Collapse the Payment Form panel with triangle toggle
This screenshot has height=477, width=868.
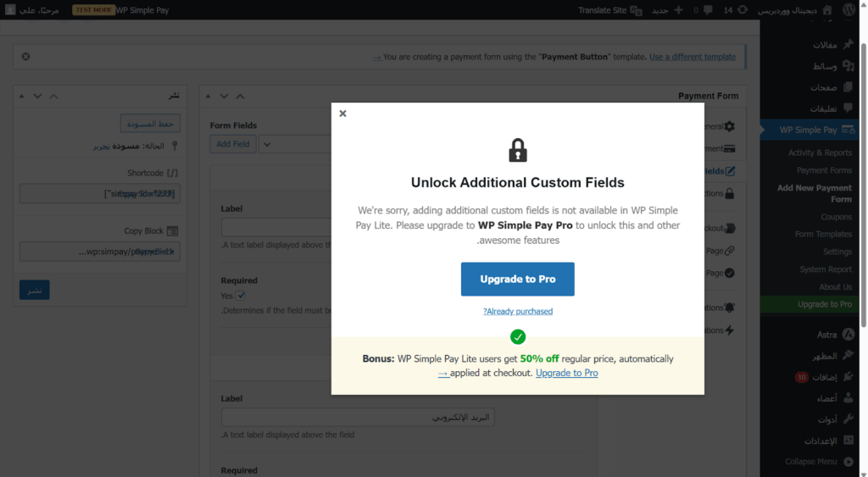[208, 97]
